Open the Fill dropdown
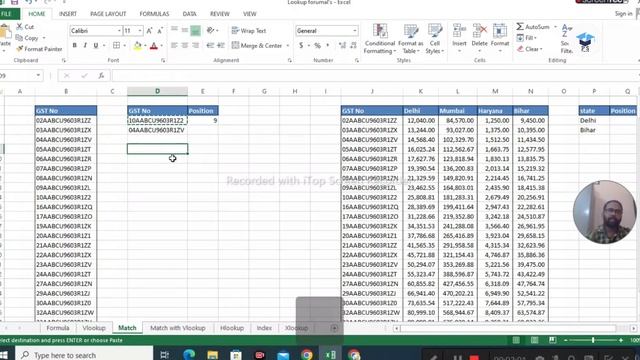 click(527, 38)
